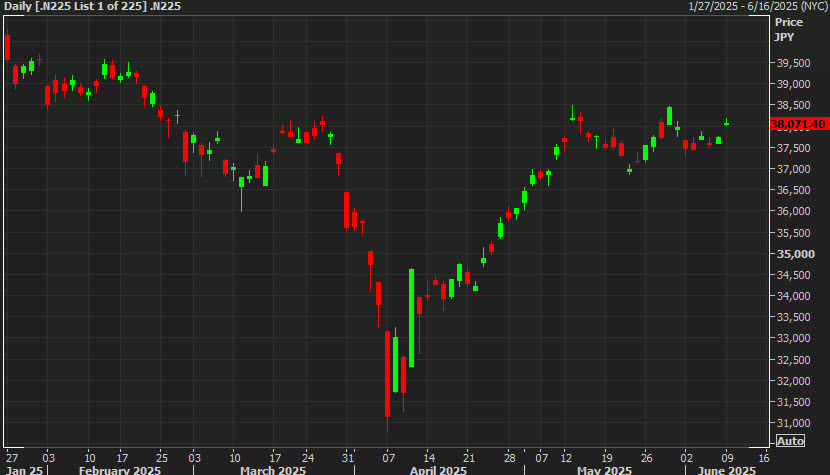Viewport: 830px width, 475px height.
Task: Click the 'Price JPY' axis label
Action: (788, 28)
